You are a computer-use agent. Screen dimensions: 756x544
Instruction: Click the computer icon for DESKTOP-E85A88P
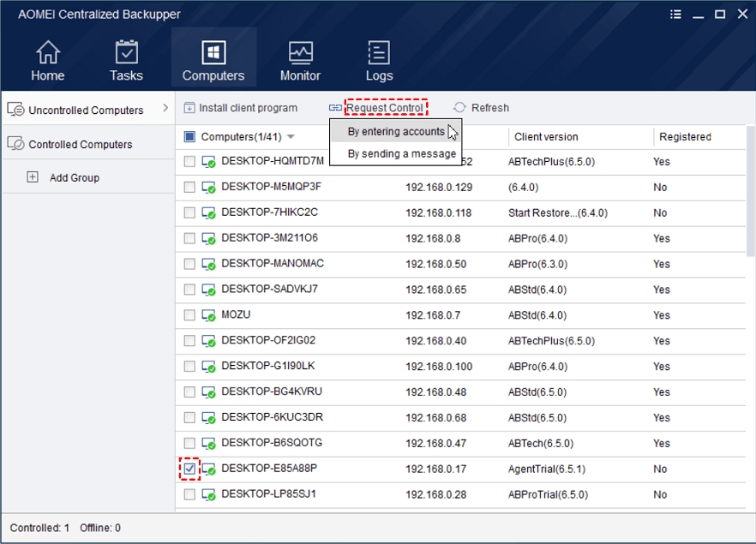pyautogui.click(x=208, y=469)
